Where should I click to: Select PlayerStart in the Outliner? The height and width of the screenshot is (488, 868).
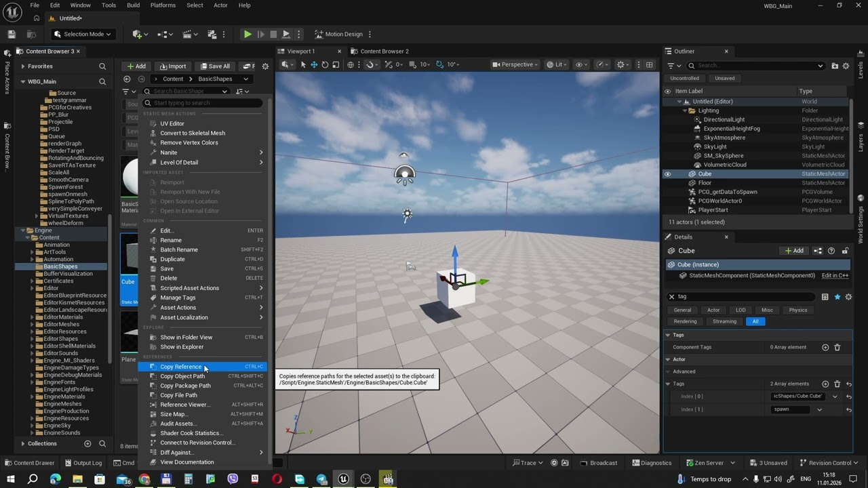713,210
